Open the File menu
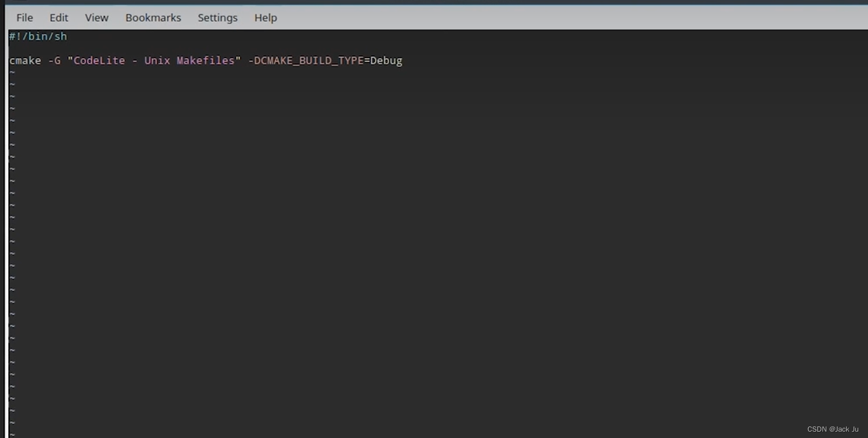The height and width of the screenshot is (438, 868). pyautogui.click(x=25, y=18)
